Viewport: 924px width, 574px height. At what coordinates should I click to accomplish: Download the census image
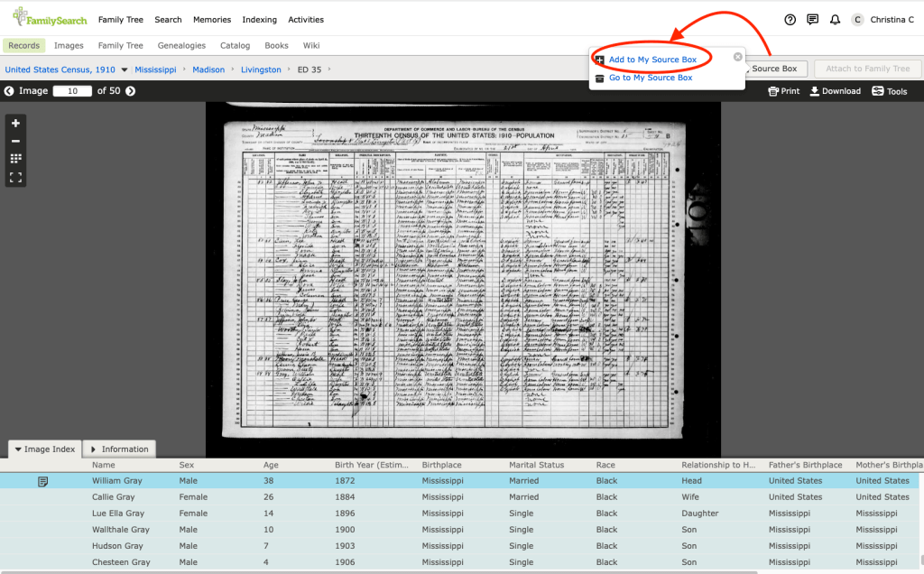(833, 90)
